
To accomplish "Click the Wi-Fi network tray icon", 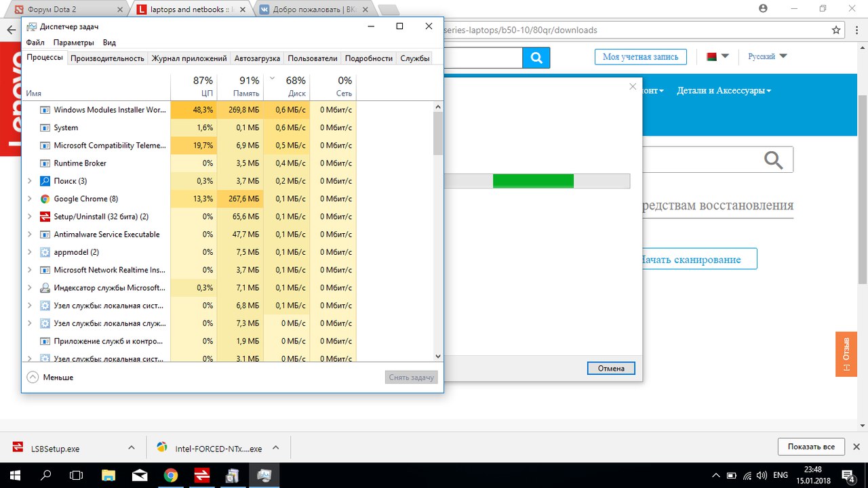I will tap(746, 475).
